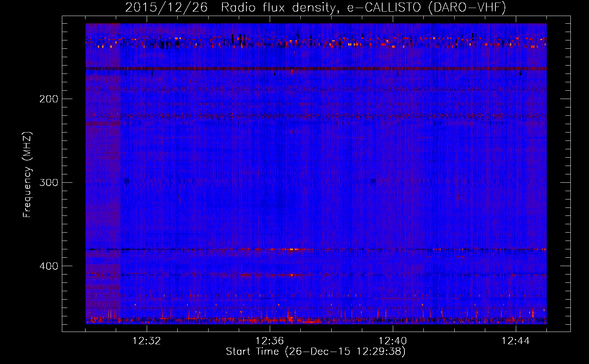Click the plot title 'Radio flux density, e-CALLISTO (DARO-VHF)'
Screen dimensions: 589x364
tap(363, 7)
